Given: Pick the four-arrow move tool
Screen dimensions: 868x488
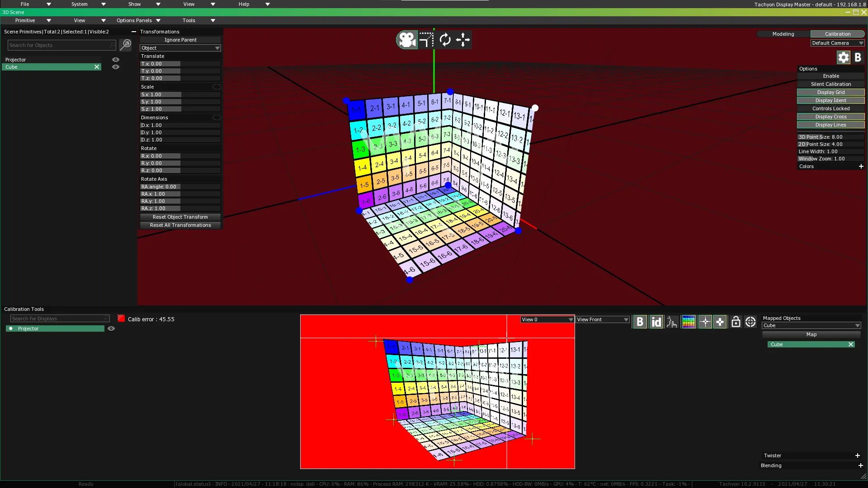Looking at the screenshot, I should pyautogui.click(x=463, y=40).
